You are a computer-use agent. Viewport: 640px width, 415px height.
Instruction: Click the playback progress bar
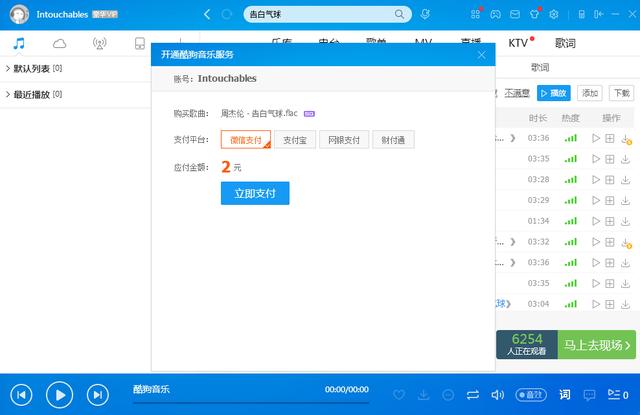click(x=251, y=403)
